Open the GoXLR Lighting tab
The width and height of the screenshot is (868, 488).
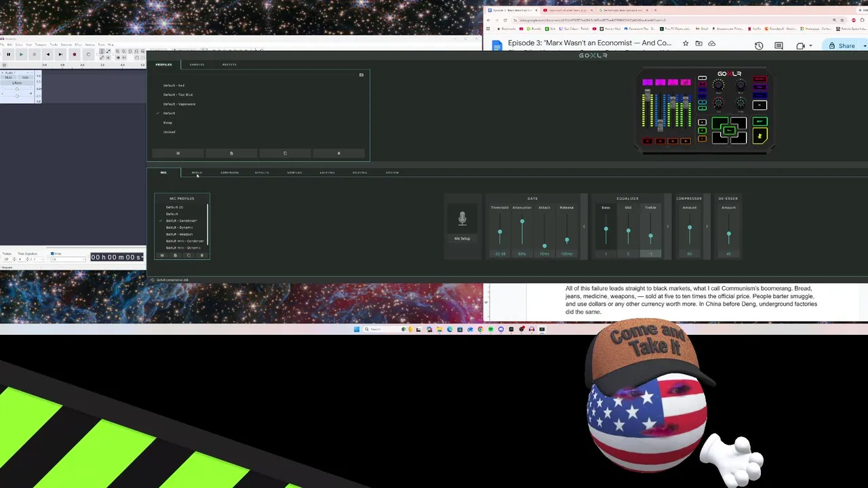(x=327, y=172)
